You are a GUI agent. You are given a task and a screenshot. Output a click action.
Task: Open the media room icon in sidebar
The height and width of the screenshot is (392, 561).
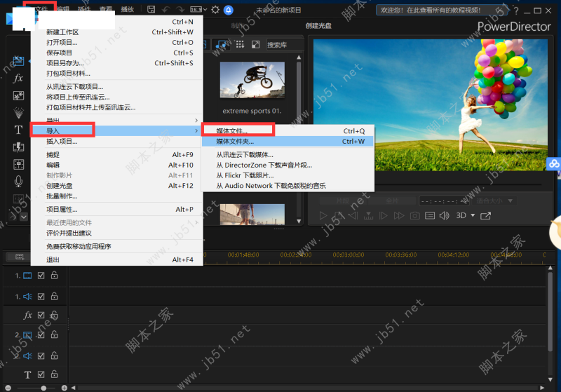[18, 61]
